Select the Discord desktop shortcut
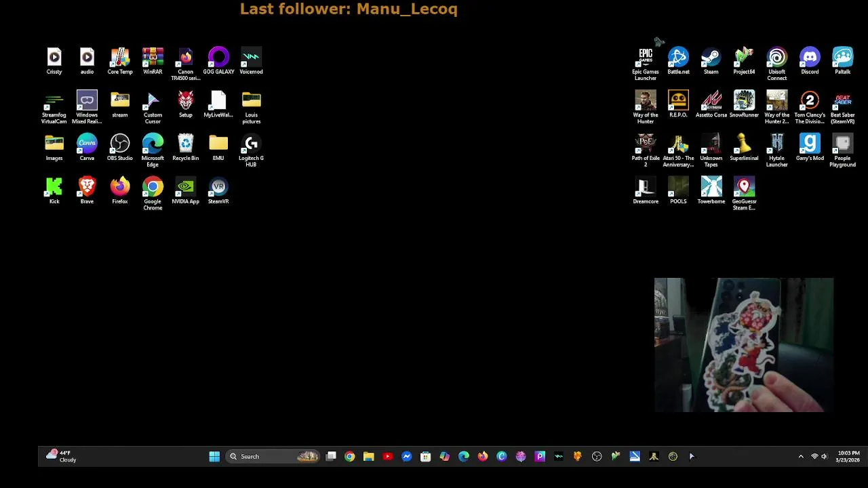868x488 pixels. tap(810, 61)
